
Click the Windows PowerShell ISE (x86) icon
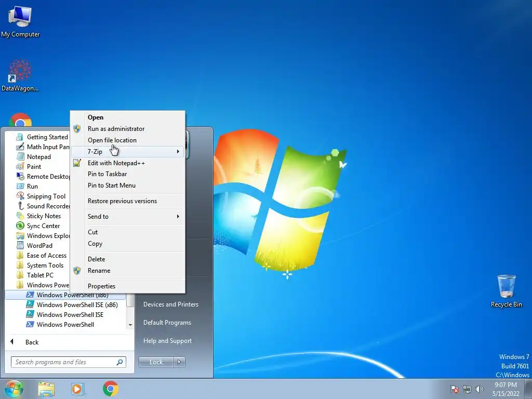[30, 304]
